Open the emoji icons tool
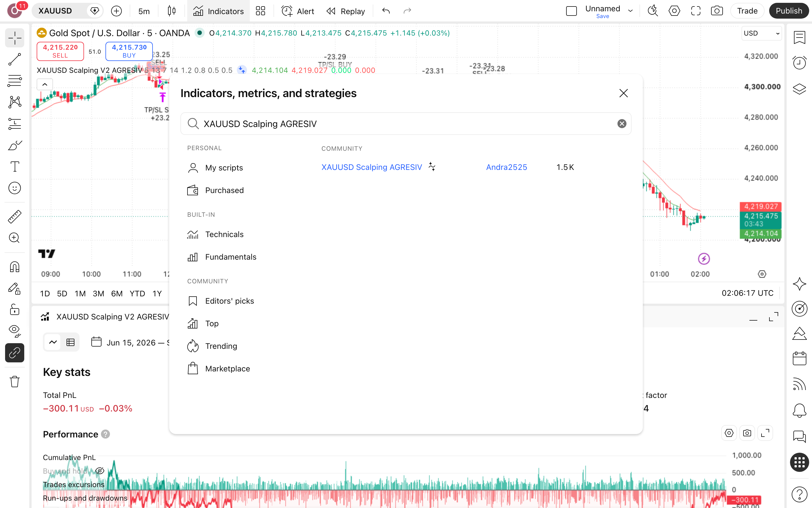 tap(14, 188)
